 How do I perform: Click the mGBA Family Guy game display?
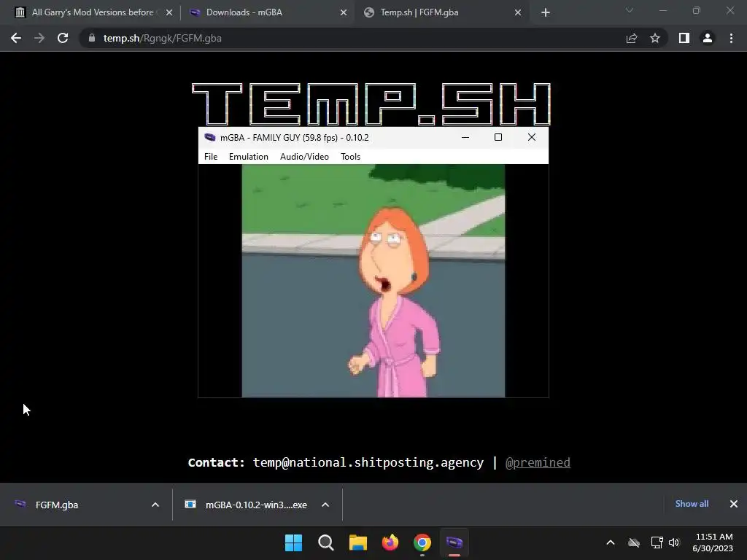pyautogui.click(x=373, y=281)
